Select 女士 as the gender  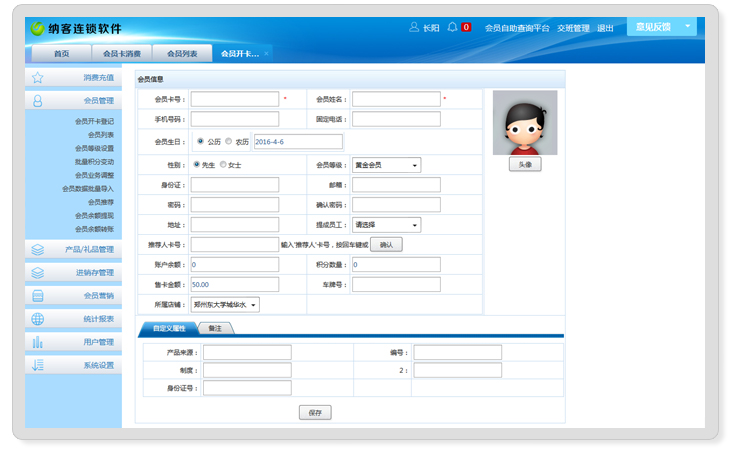click(x=223, y=164)
